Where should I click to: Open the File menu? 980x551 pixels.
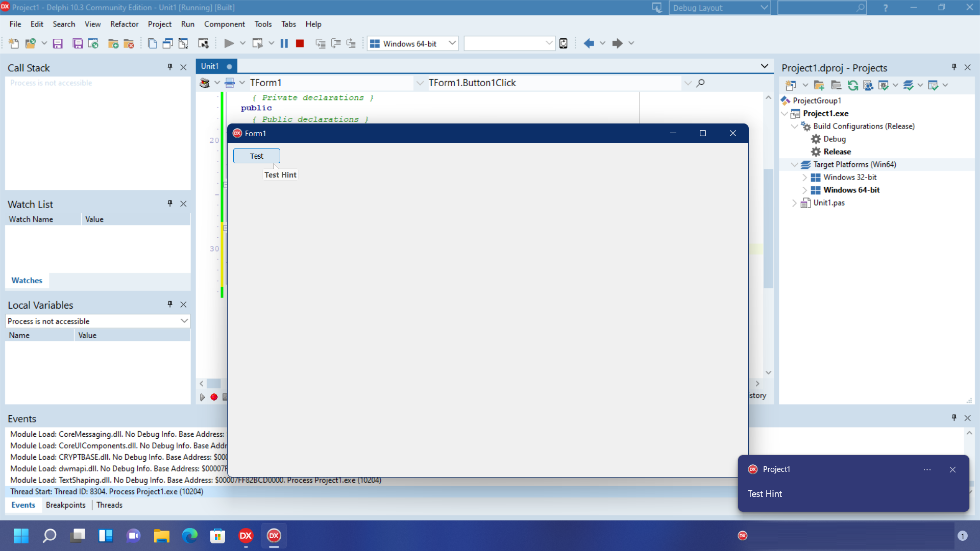(15, 24)
